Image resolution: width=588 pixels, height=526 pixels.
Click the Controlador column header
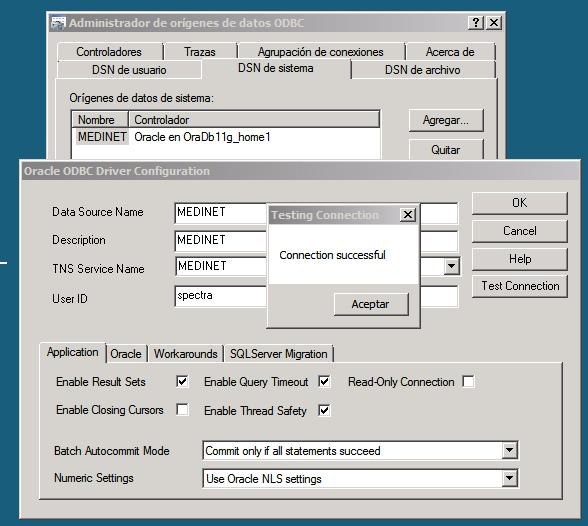click(254, 120)
